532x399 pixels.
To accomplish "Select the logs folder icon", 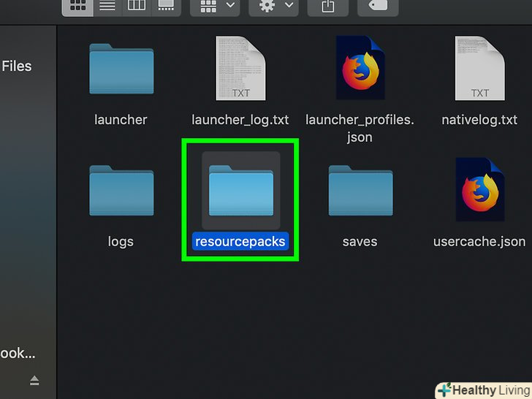I will tap(121, 191).
